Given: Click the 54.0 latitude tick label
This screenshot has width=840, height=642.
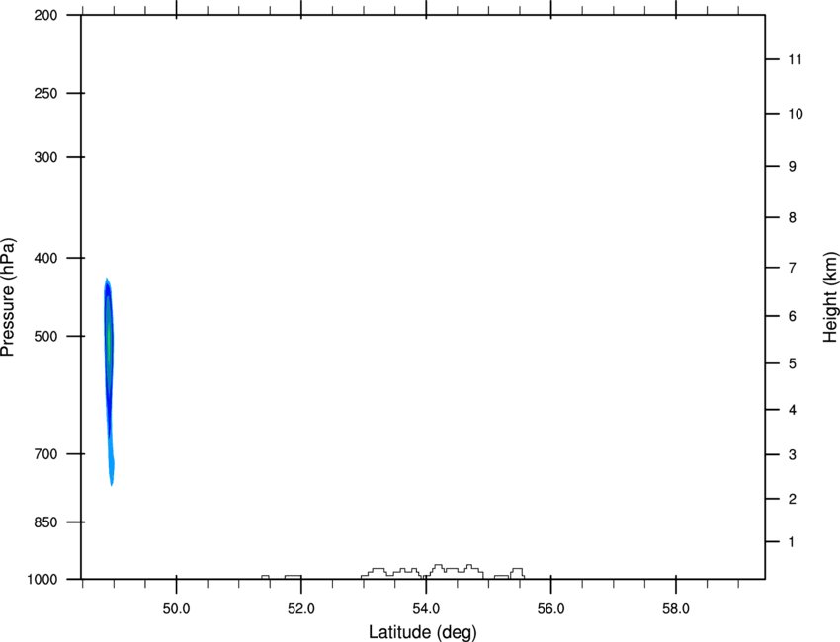Looking at the screenshot, I should [x=427, y=609].
